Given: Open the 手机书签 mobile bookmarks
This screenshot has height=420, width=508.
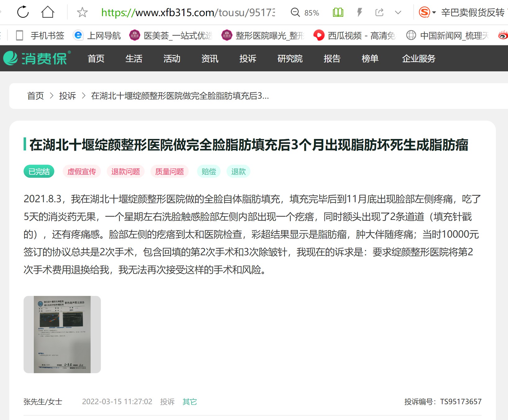Looking at the screenshot, I should coord(40,36).
